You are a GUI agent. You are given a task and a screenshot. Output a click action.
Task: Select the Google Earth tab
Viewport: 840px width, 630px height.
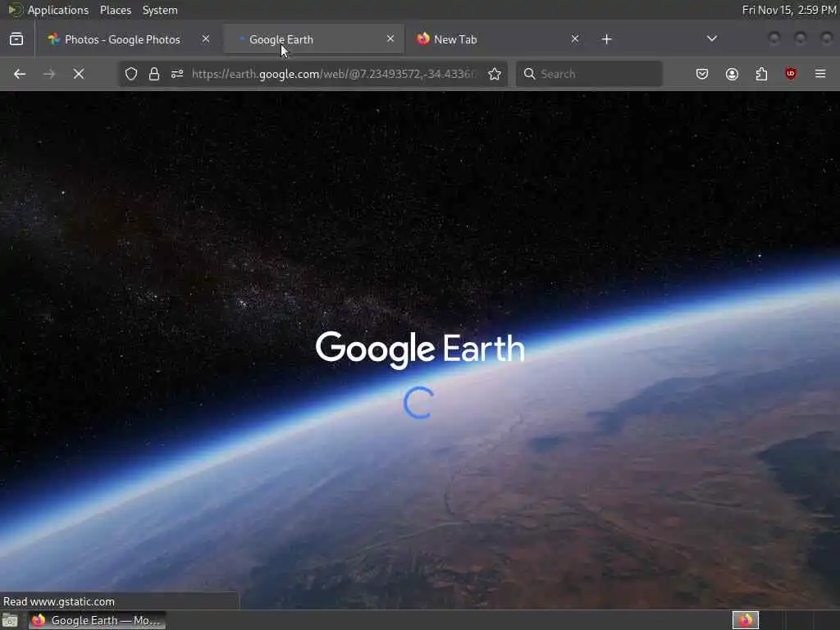click(313, 39)
